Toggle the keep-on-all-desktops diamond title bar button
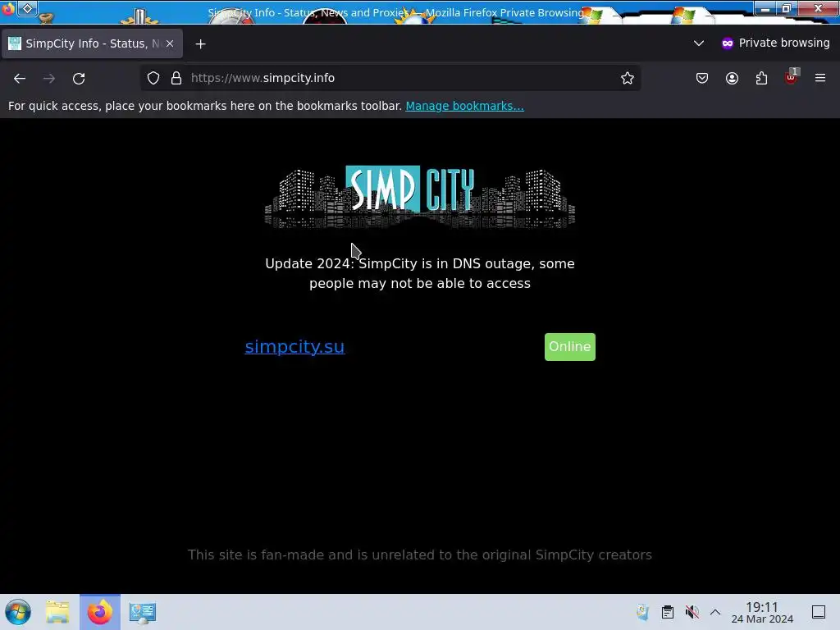This screenshot has width=840, height=630. pyautogui.click(x=27, y=8)
